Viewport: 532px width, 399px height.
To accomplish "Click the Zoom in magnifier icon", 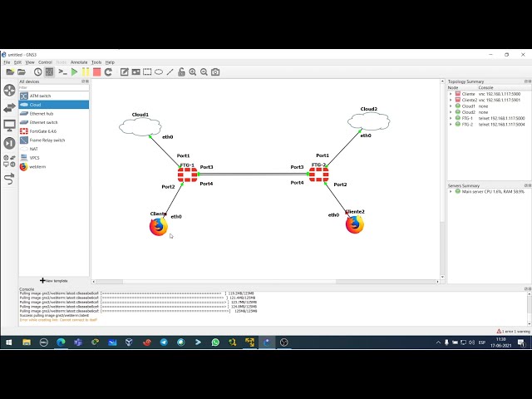I will pyautogui.click(x=193, y=72).
